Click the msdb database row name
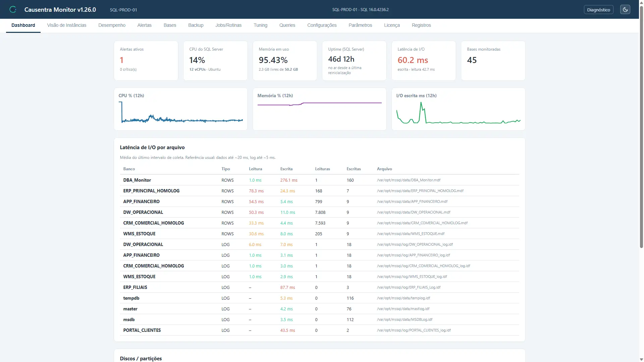 [x=129, y=319]
